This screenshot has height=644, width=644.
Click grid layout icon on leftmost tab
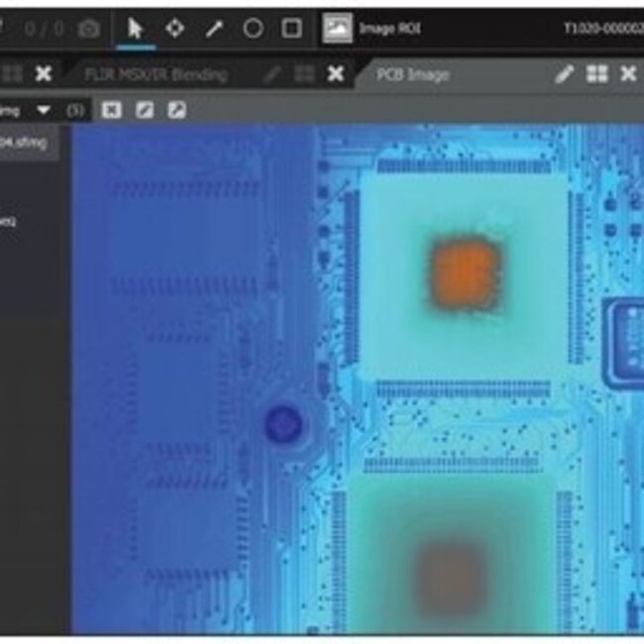click(12, 74)
